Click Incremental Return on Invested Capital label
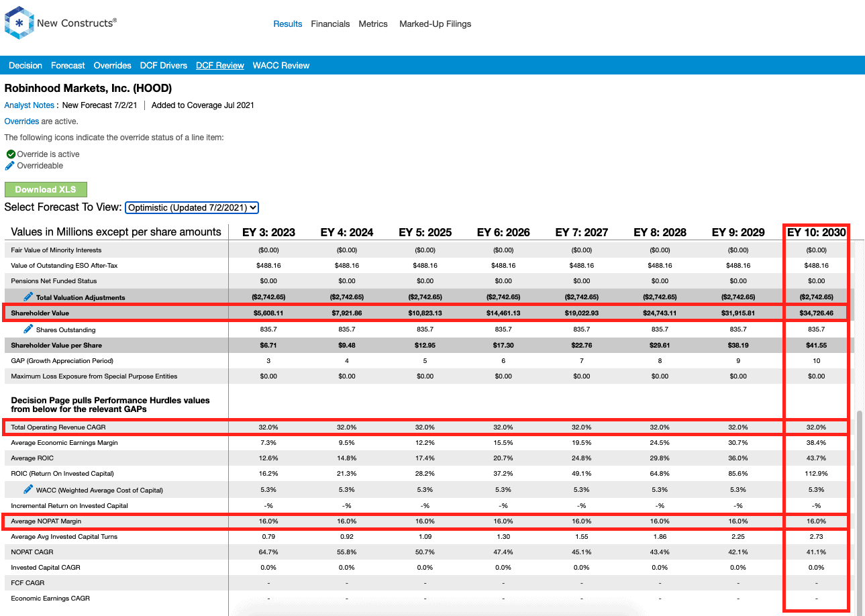Viewport: 865px width, 616px height. pos(69,505)
